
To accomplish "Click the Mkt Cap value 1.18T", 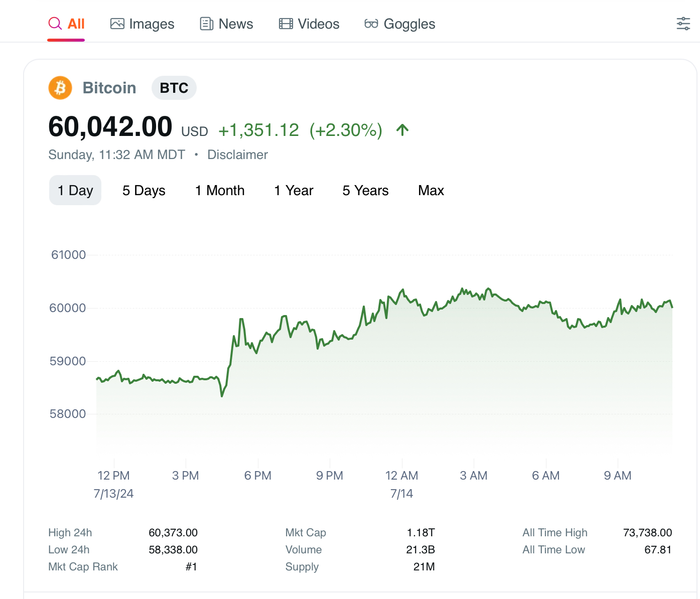I will pyautogui.click(x=421, y=532).
